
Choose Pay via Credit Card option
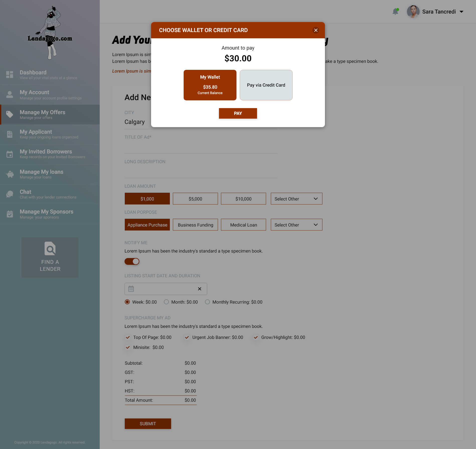[266, 85]
